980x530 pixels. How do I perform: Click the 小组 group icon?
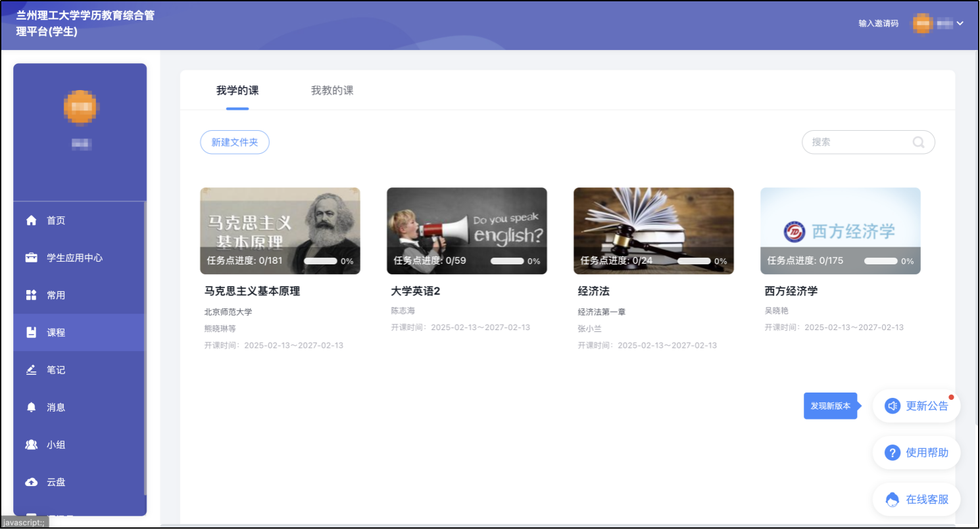[x=31, y=445]
